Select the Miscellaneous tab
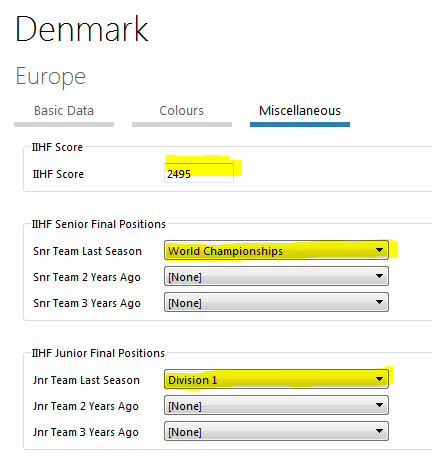446x458 pixels. click(x=300, y=111)
